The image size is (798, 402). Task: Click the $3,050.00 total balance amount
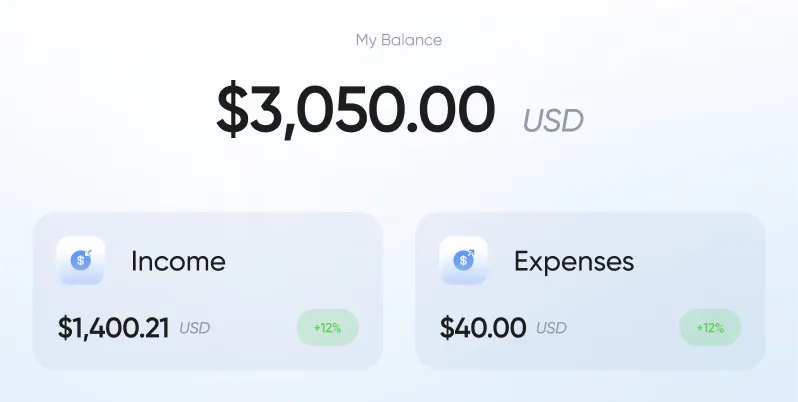(x=355, y=109)
